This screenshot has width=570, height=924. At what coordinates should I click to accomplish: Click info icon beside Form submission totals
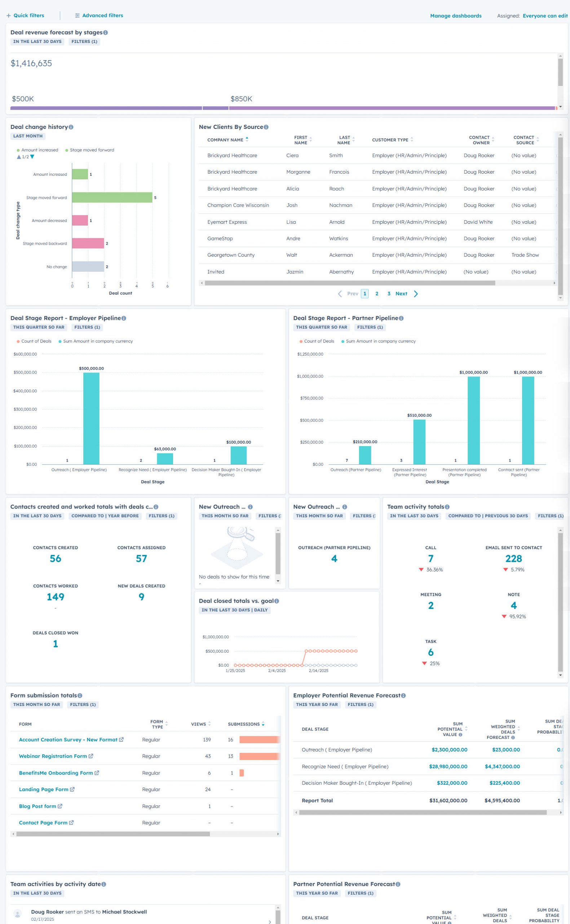(80, 696)
